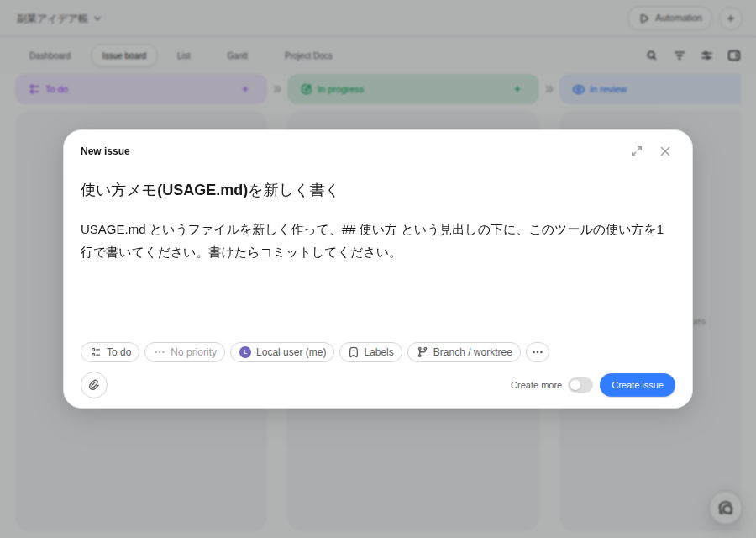This screenshot has height=538, width=756.
Task: Attach a file with the paperclip icon
Action: [x=94, y=385]
